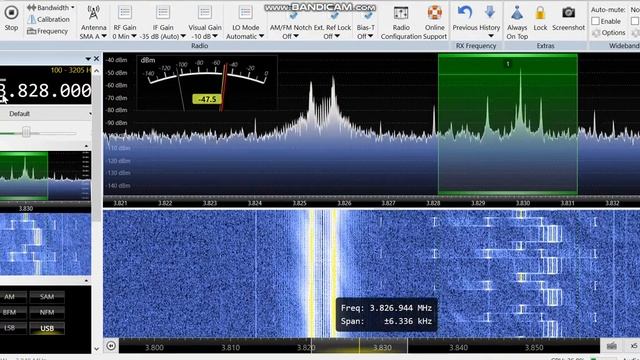Collapse the mode panel with its up arrow
Screen dimensions: 640x360
(86, 281)
